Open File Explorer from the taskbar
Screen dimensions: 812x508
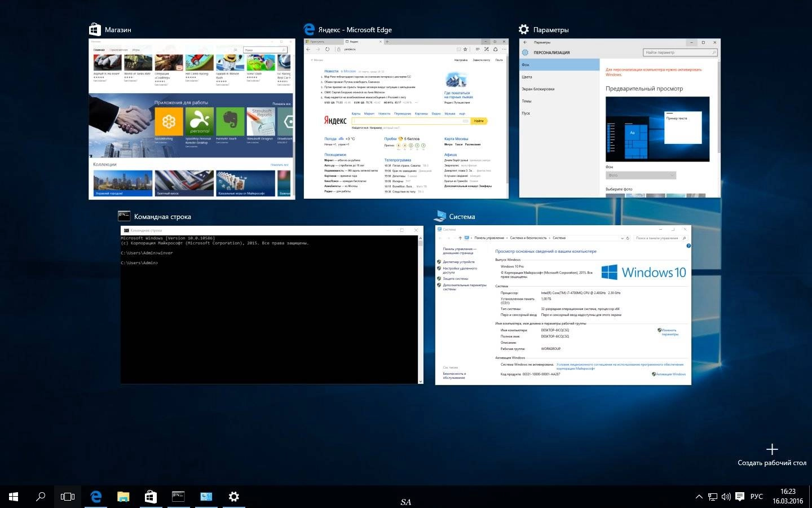(123, 497)
